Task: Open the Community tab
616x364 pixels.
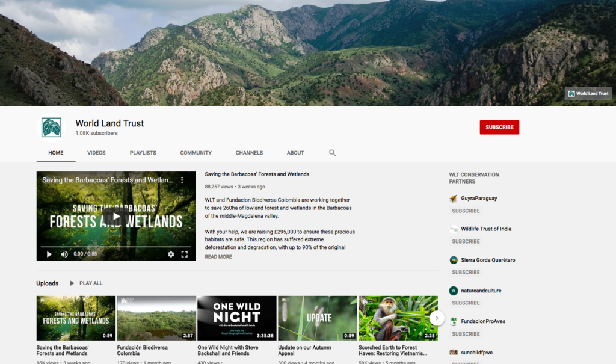Action: 196,153
